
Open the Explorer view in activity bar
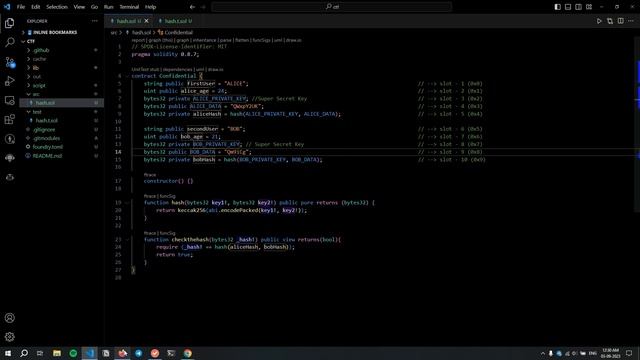pos(9,23)
